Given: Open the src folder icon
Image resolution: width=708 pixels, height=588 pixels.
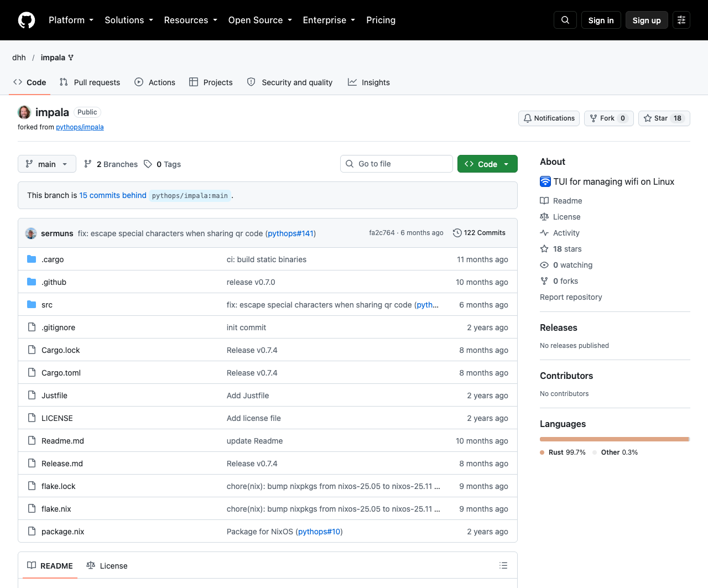Looking at the screenshot, I should click(x=32, y=305).
